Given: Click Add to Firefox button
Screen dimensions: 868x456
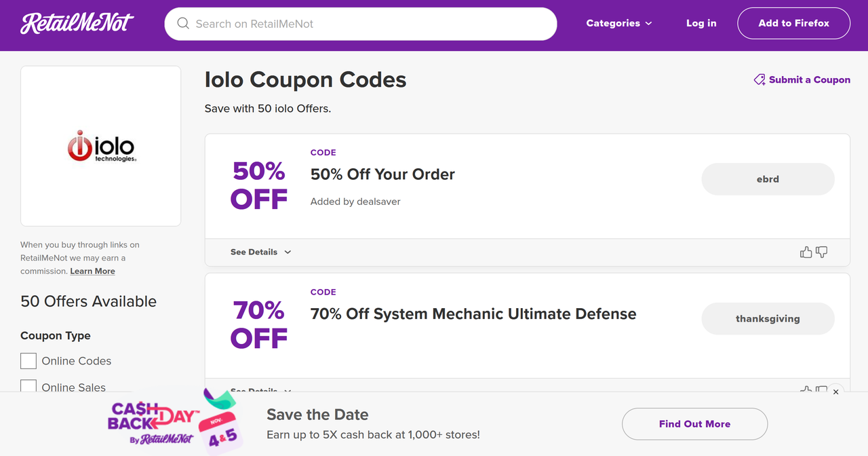Looking at the screenshot, I should [x=793, y=23].
